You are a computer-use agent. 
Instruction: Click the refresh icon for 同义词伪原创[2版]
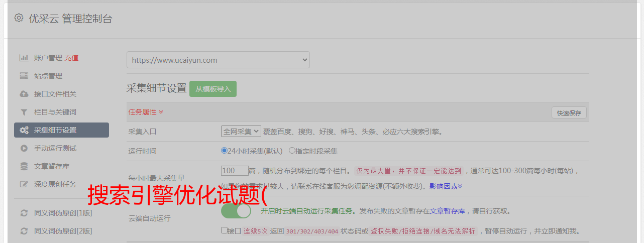pos(24,231)
